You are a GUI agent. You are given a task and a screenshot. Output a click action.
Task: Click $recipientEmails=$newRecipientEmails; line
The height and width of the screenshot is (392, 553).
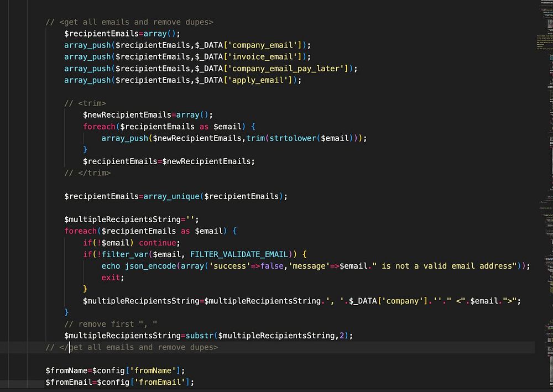coord(169,161)
